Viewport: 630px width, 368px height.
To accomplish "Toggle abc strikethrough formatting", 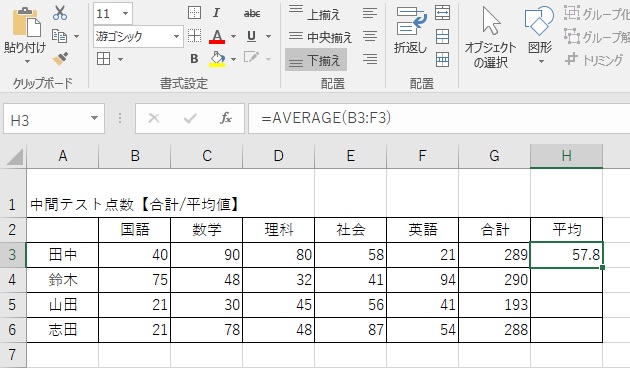I will pos(252,13).
